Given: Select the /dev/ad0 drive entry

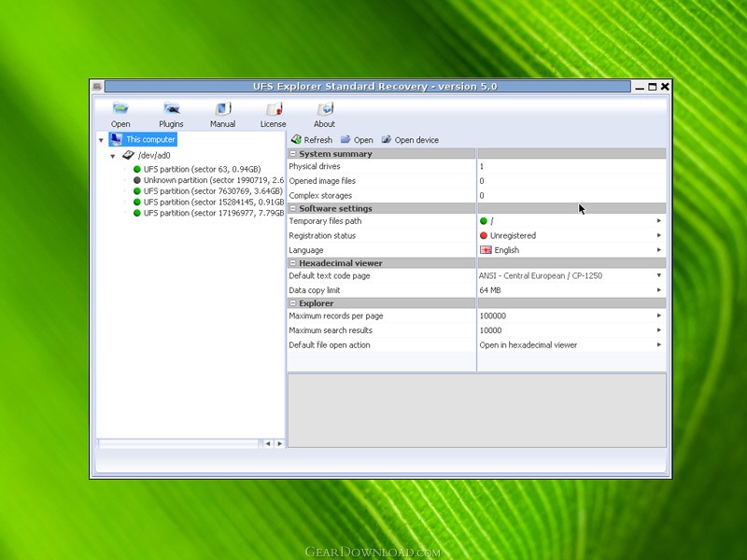Looking at the screenshot, I should tap(154, 155).
